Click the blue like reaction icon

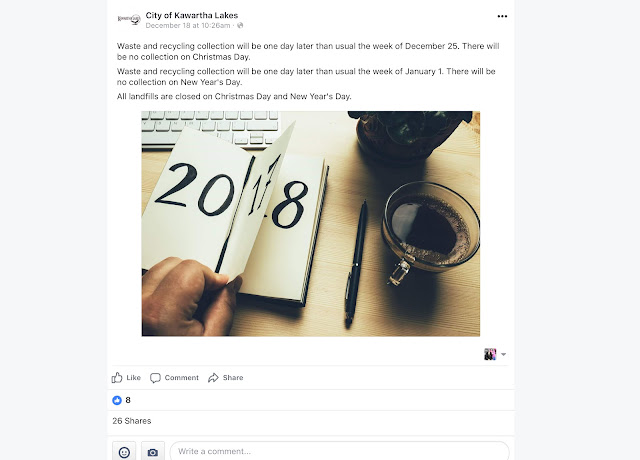117,400
